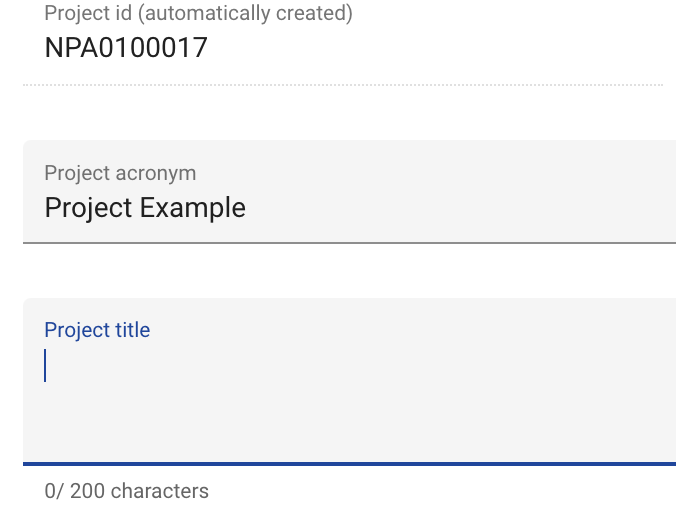The width and height of the screenshot is (676, 532).
Task: Click the 'Project acronym' field label
Action: 120,173
